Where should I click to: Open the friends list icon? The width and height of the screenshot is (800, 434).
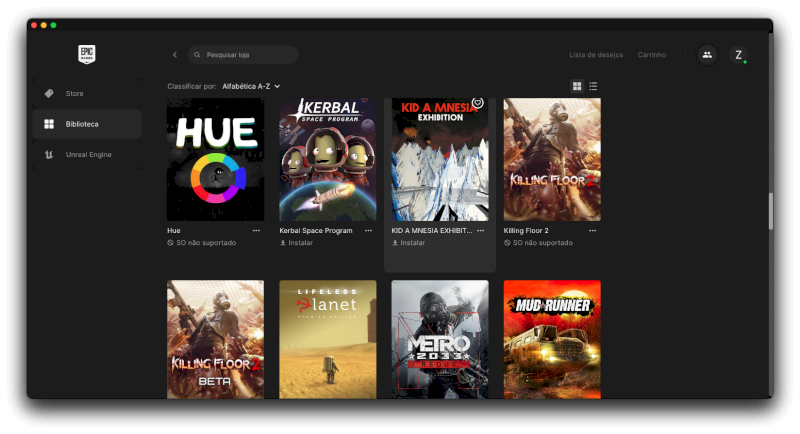[x=707, y=55]
